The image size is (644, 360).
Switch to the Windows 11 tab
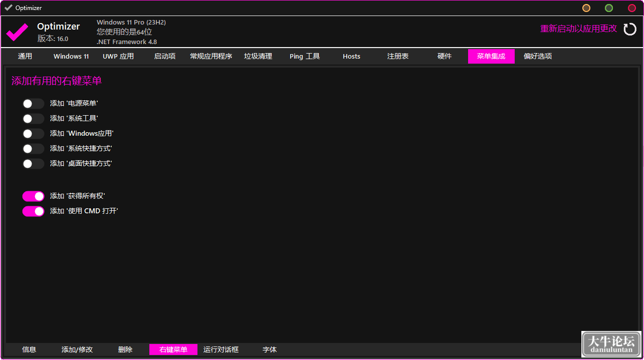(x=71, y=56)
